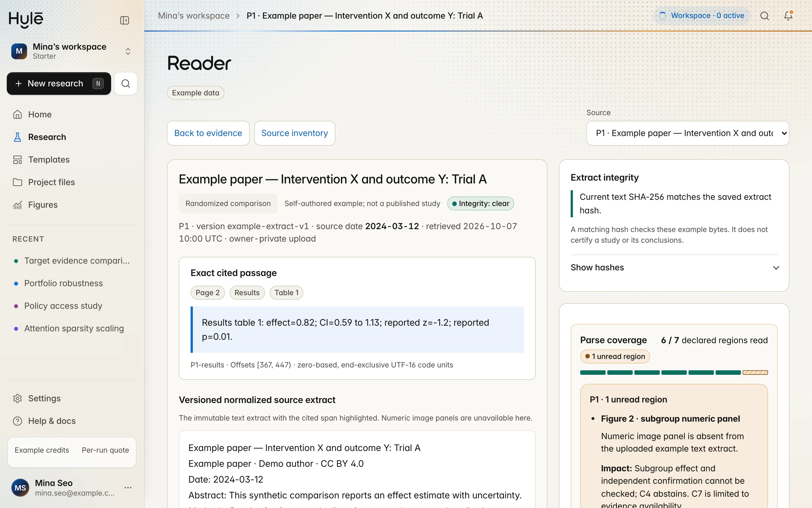
Task: Open Project files in sidebar
Action: coord(72,182)
